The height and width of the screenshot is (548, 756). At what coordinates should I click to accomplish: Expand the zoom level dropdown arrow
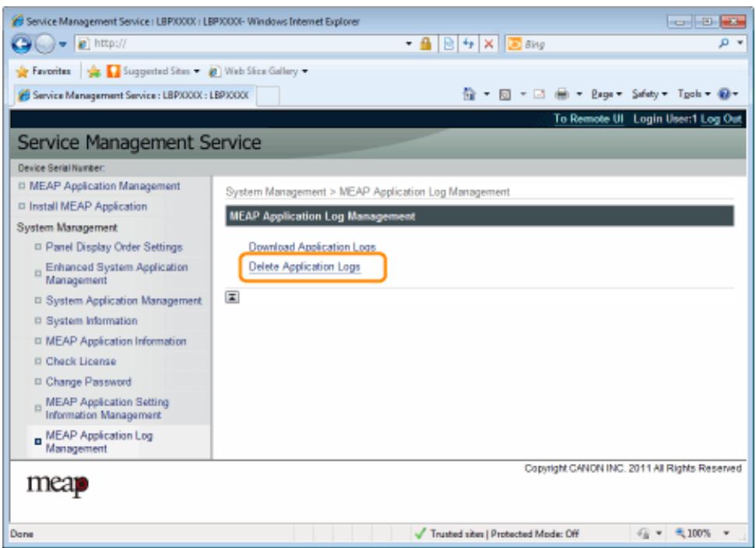[x=726, y=533]
